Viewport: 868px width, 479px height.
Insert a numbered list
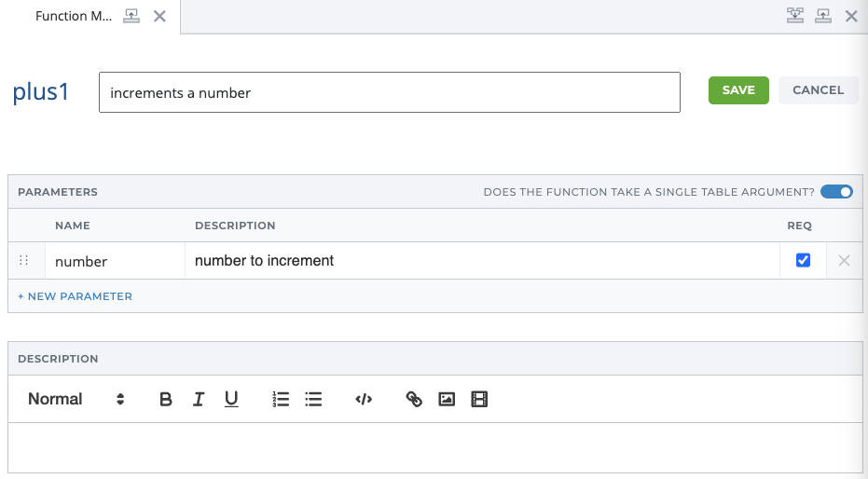click(281, 400)
